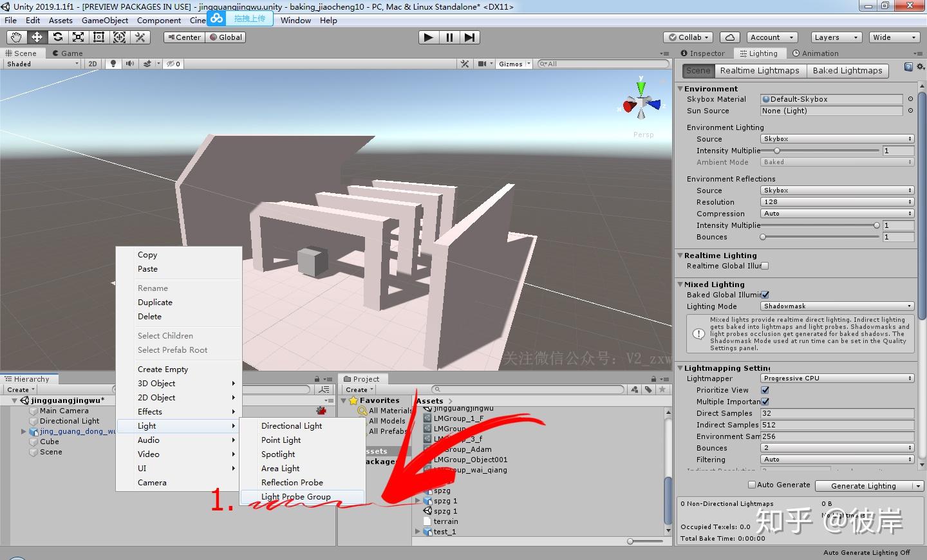The image size is (927, 560).
Task: Toggle scene effects with the image icon
Action: click(148, 64)
